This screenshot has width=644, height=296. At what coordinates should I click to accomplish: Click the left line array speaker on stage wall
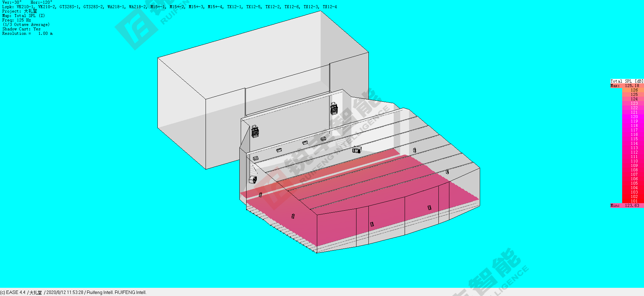tap(255, 131)
